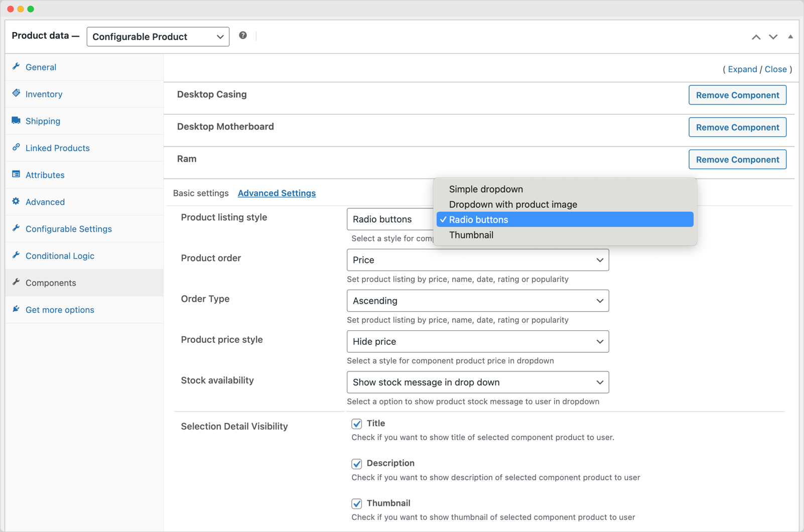Click the Shipping truck icon
This screenshot has width=804, height=532.
[17, 120]
